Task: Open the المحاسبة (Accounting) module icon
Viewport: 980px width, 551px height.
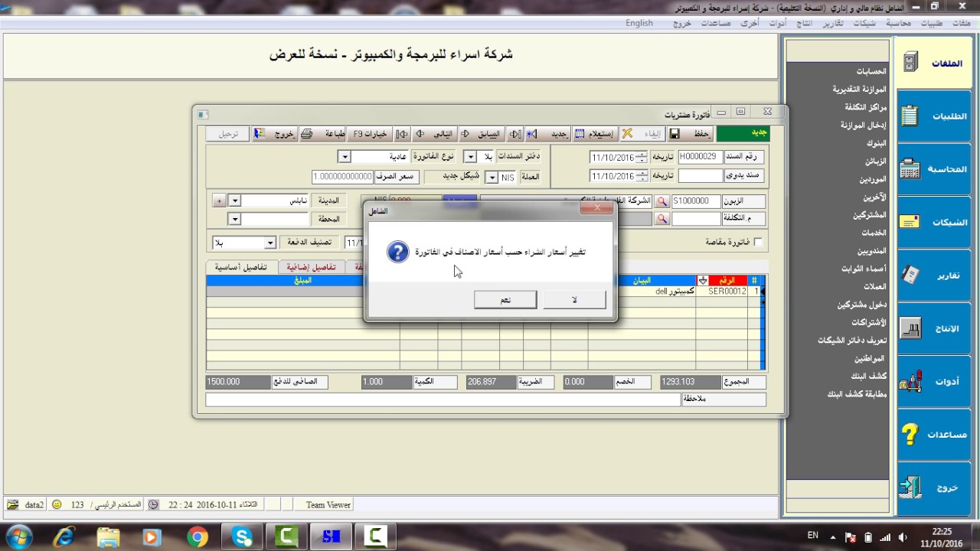Action: 910,168
